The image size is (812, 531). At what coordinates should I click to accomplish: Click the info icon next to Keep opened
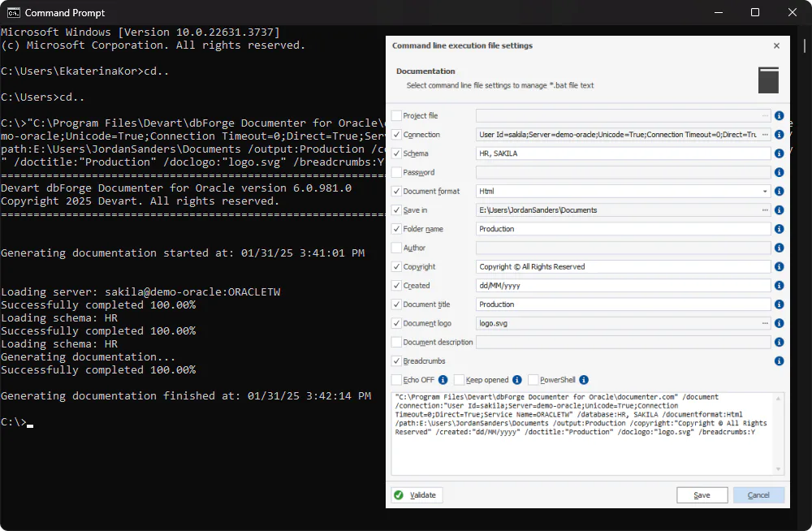[x=516, y=380]
